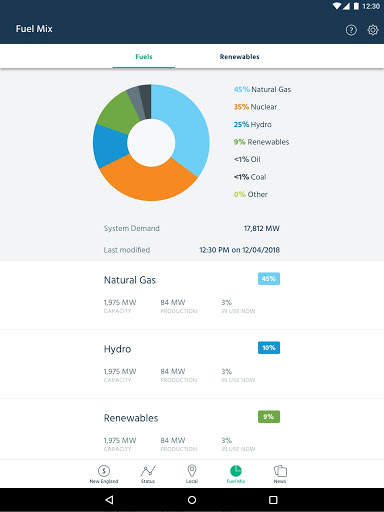The height and width of the screenshot is (512, 384).
Task: Click the 35% Nuclear legend entry
Action: (255, 107)
